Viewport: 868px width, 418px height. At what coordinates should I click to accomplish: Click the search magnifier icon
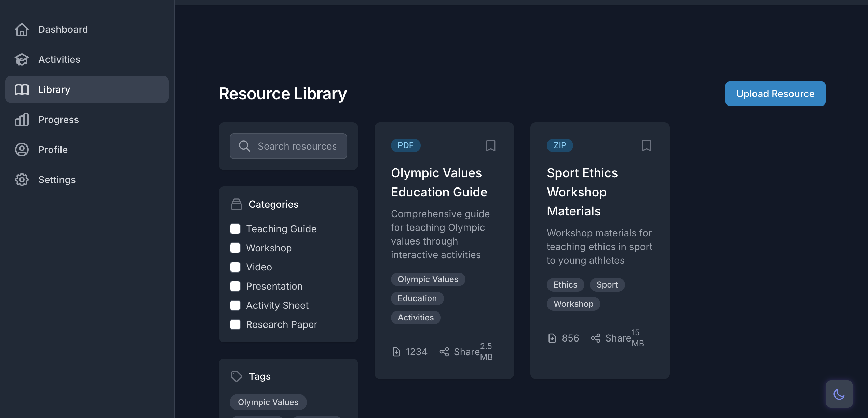[x=244, y=146]
